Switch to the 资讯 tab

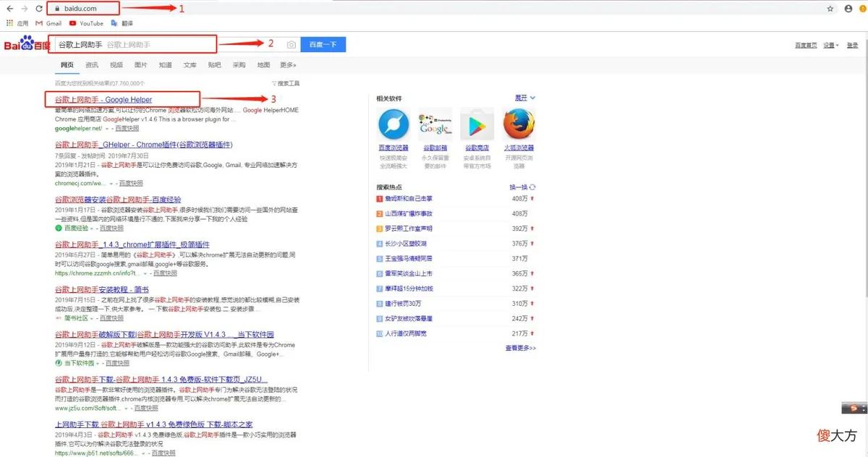[92, 65]
